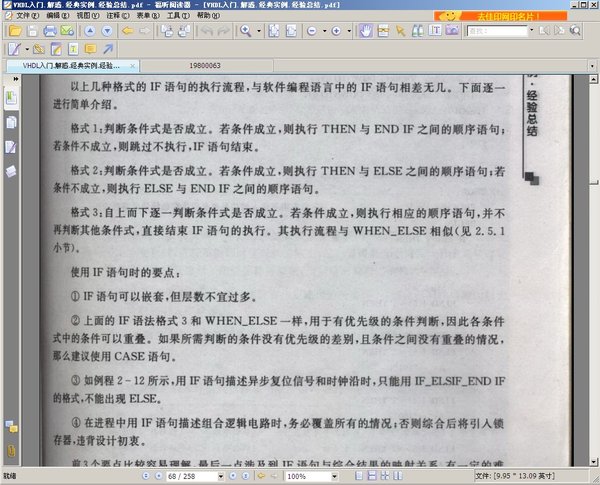This screenshot has height=485, width=600.
Task: Open the pencil tool dropdown arrow
Action: [x=27, y=49]
